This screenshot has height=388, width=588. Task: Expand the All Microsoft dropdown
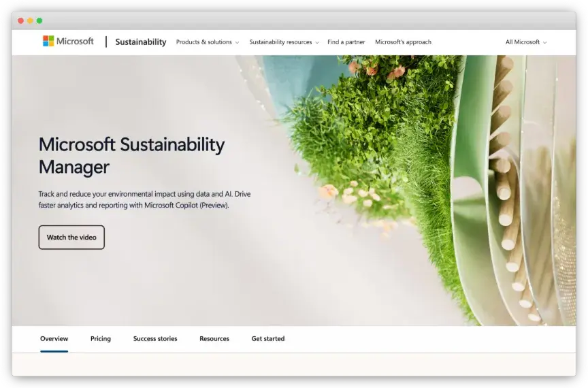coord(526,42)
